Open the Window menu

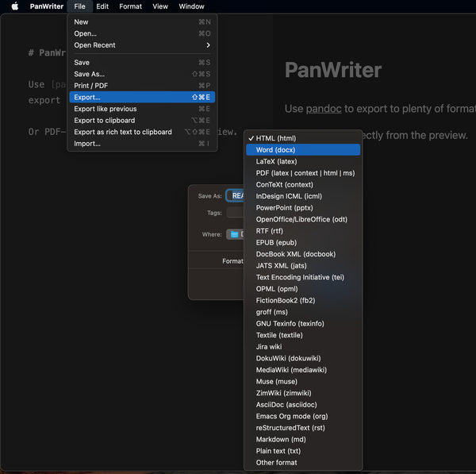(x=191, y=6)
